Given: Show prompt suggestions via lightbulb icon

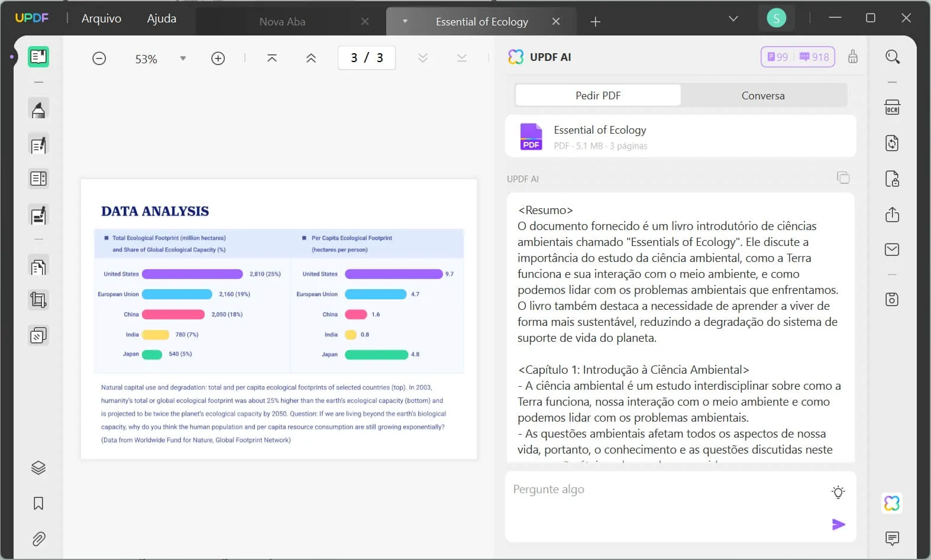Looking at the screenshot, I should [x=838, y=492].
